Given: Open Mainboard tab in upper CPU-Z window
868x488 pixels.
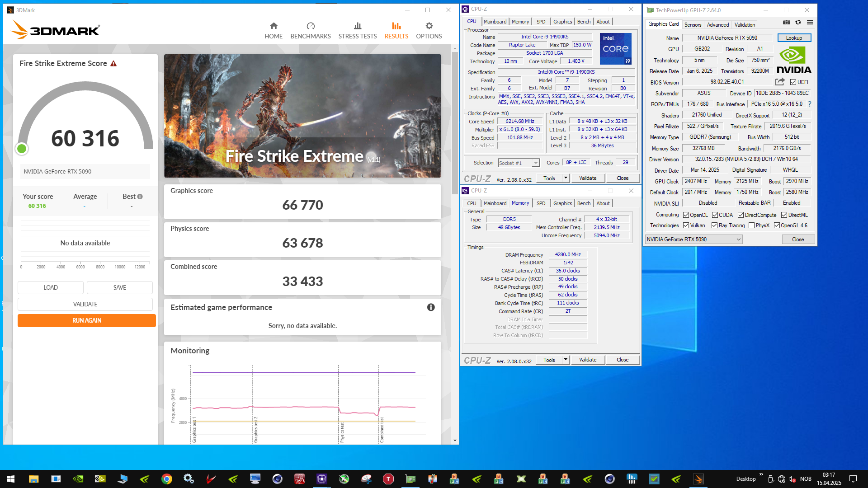Looking at the screenshot, I should coord(495,22).
